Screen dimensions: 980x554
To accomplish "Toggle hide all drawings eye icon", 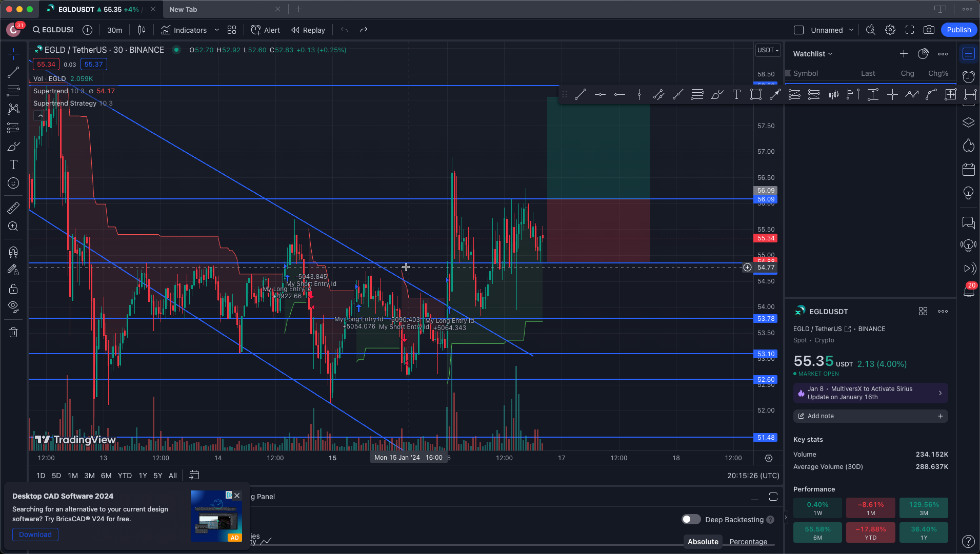I will click(x=13, y=306).
